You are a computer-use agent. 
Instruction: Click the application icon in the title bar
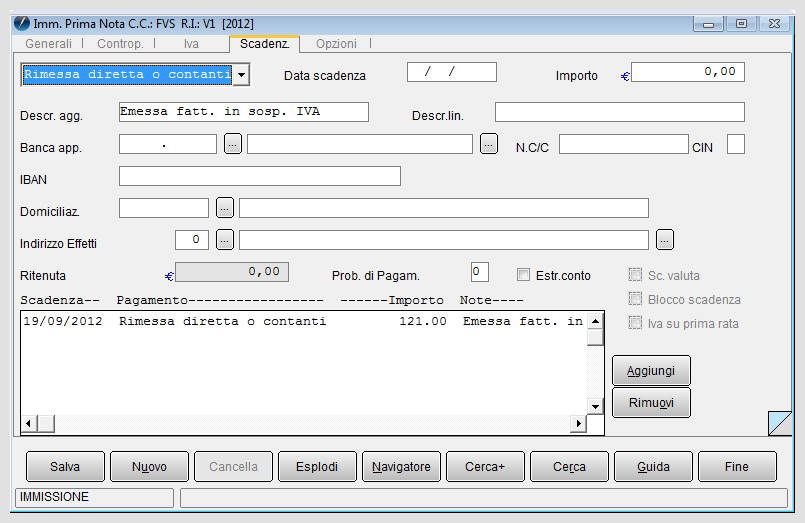pyautogui.click(x=22, y=24)
